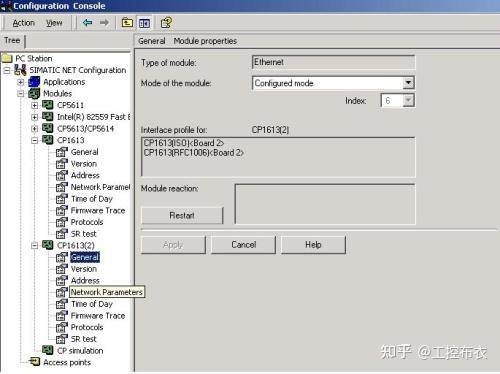
Task: Click the CP simulation icon
Action: tap(47, 350)
